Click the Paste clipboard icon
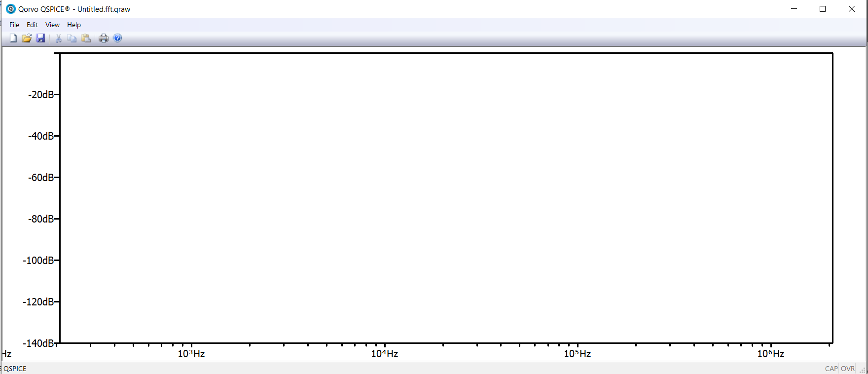The width and height of the screenshot is (868, 374). (x=86, y=38)
